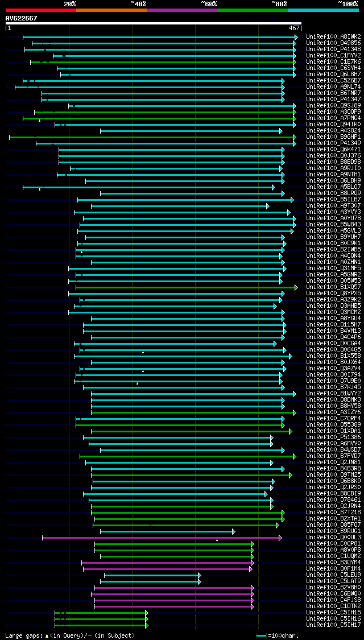Open hit UniRef100_B8LRQ9
The width and height of the screenshot is (364, 640).
click(x=333, y=193)
